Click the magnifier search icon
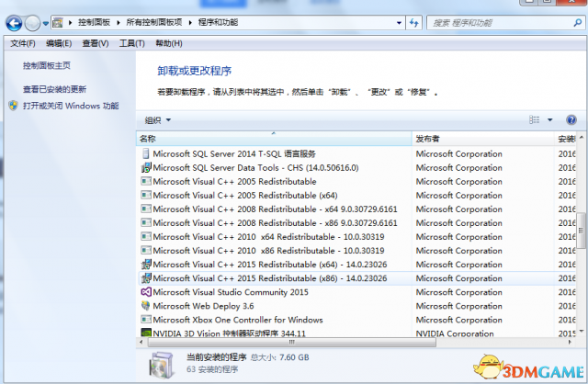The width and height of the screenshot is (588, 384). (x=578, y=23)
